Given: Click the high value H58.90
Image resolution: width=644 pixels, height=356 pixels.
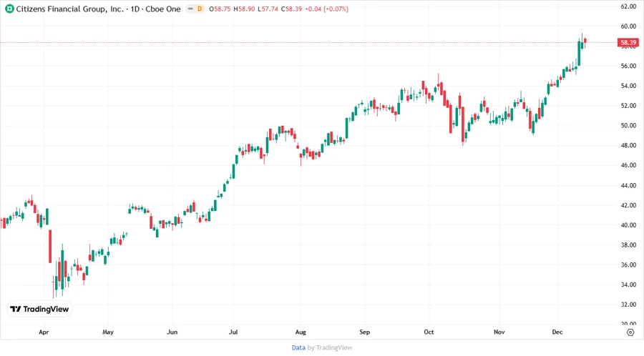Looking at the screenshot, I should [244, 9].
